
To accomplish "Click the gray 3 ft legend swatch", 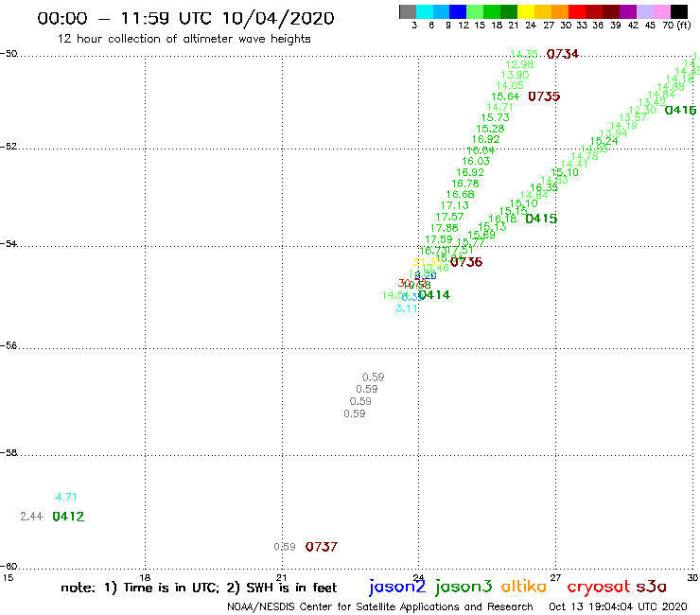I will click(408, 11).
